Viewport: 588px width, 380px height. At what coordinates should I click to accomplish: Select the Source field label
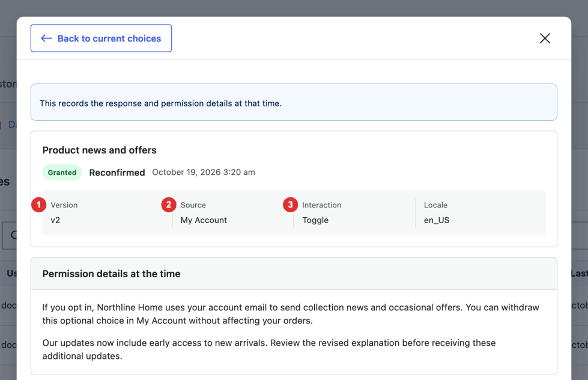pos(193,205)
